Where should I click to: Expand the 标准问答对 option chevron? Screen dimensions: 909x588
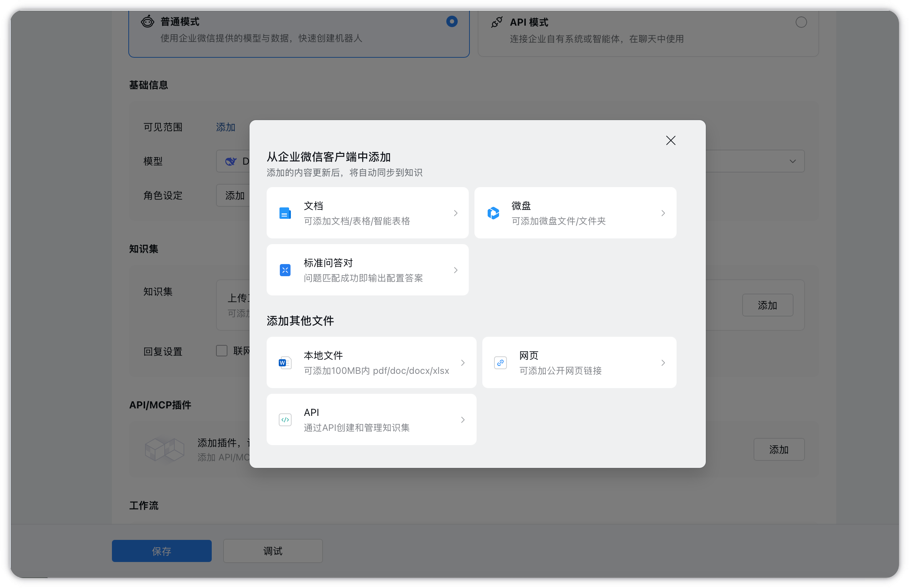tap(455, 270)
